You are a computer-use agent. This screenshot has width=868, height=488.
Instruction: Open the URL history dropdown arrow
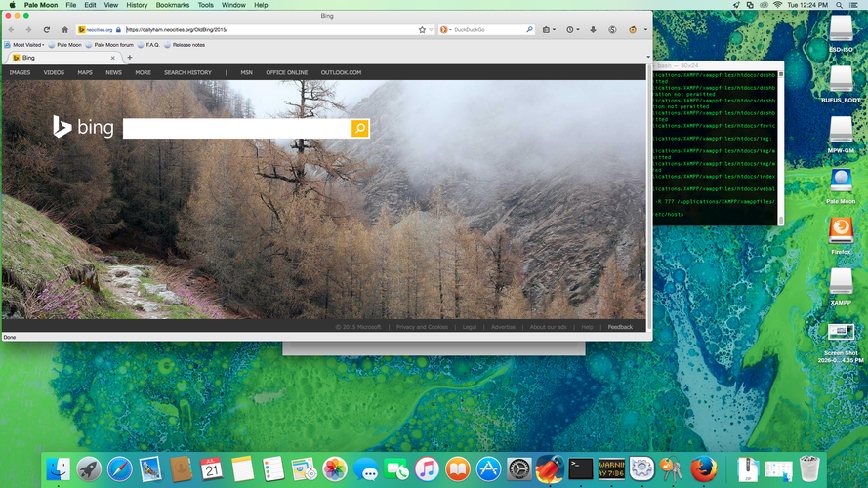[x=431, y=30]
